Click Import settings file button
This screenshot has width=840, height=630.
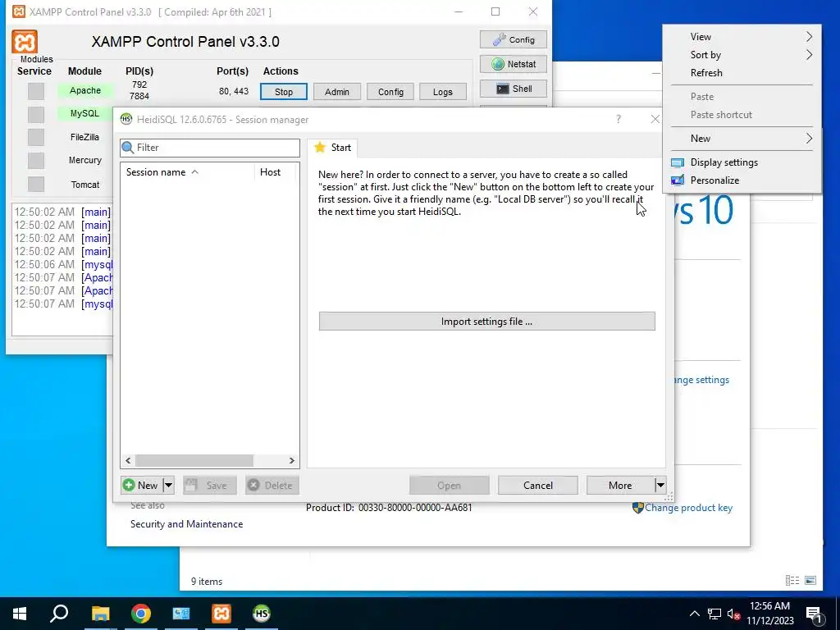click(486, 322)
